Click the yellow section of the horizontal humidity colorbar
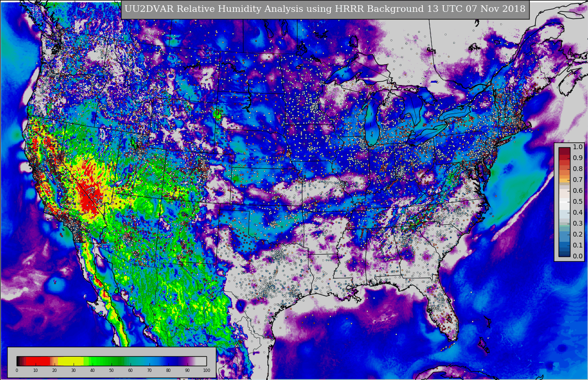Image resolution: width=588 pixels, height=380 pixels. pos(71,361)
